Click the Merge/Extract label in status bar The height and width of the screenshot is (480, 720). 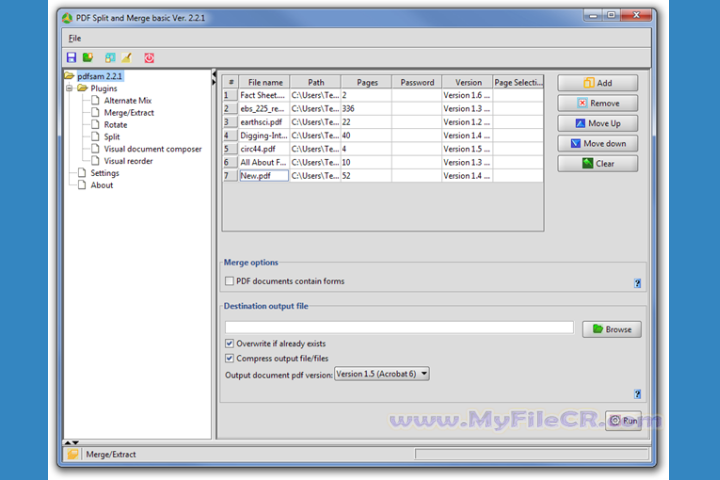pos(111,454)
